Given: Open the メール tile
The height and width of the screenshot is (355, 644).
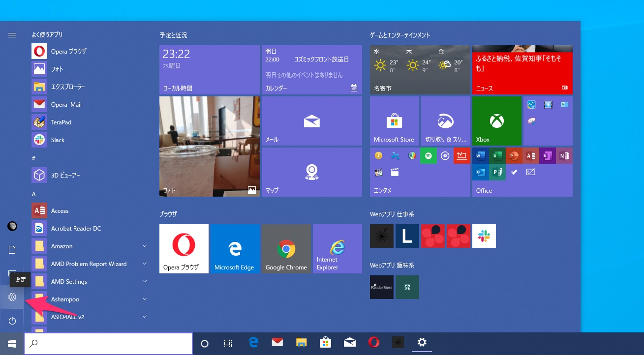Looking at the screenshot, I should [312, 121].
